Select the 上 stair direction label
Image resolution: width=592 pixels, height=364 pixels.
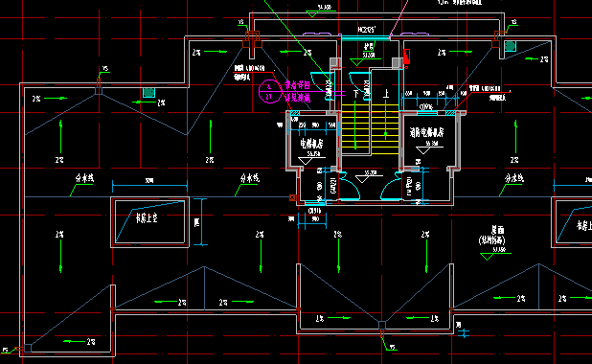(x=385, y=93)
